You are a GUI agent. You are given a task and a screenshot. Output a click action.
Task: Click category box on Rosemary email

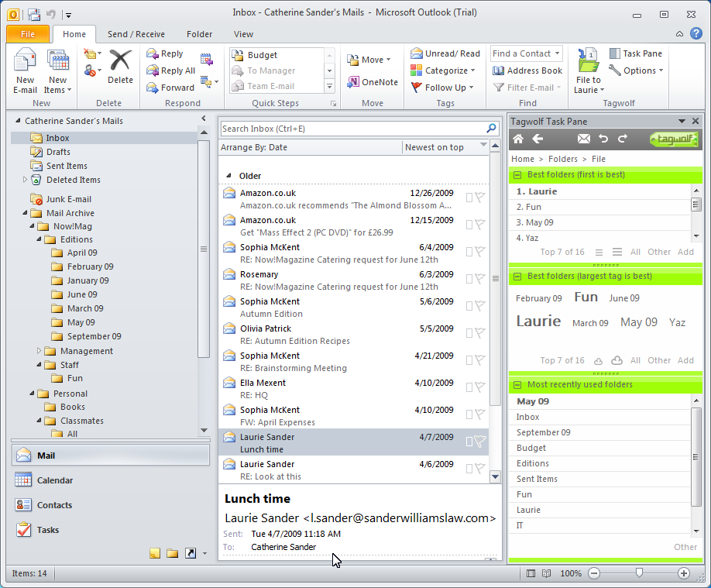pos(469,279)
